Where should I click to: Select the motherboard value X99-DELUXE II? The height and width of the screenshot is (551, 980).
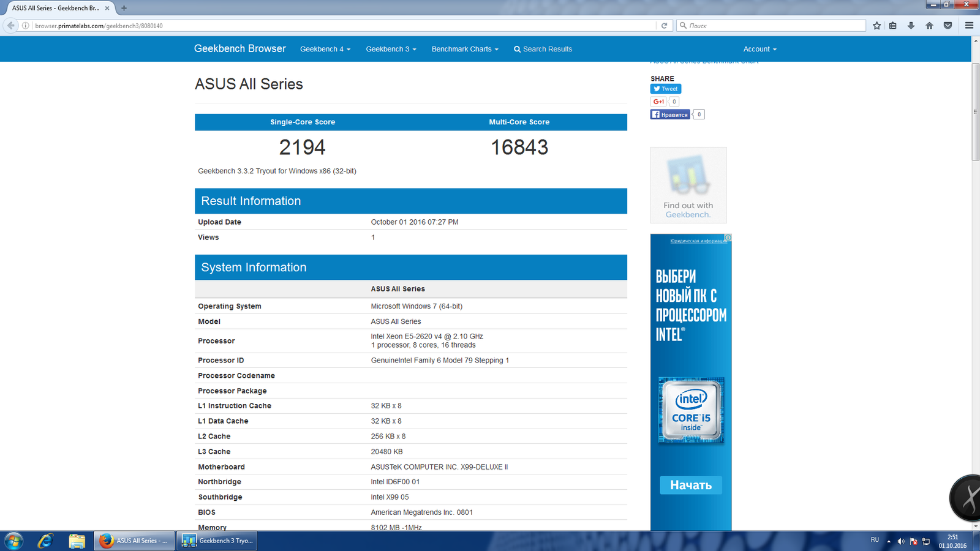[x=439, y=467]
